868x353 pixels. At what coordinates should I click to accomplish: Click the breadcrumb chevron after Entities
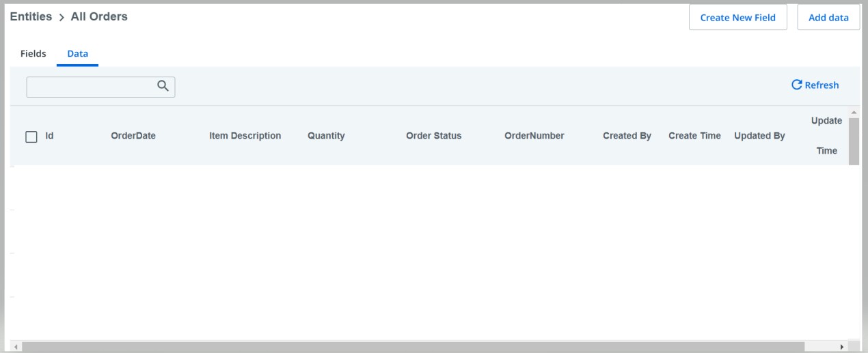click(x=62, y=17)
